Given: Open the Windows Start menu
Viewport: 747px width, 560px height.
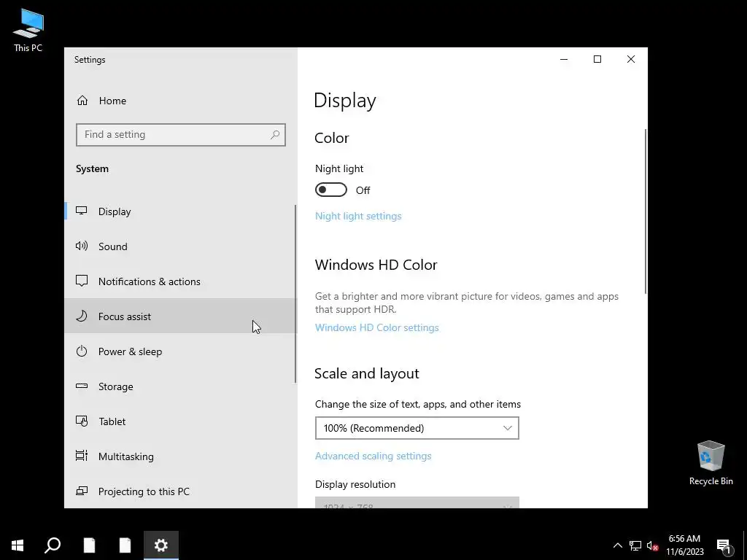Looking at the screenshot, I should pos(18,545).
